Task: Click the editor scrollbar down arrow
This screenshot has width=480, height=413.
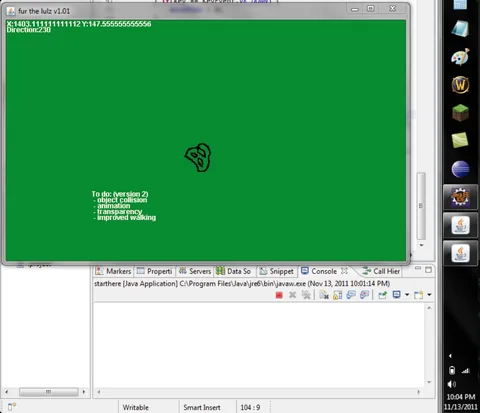Action: pos(421,245)
